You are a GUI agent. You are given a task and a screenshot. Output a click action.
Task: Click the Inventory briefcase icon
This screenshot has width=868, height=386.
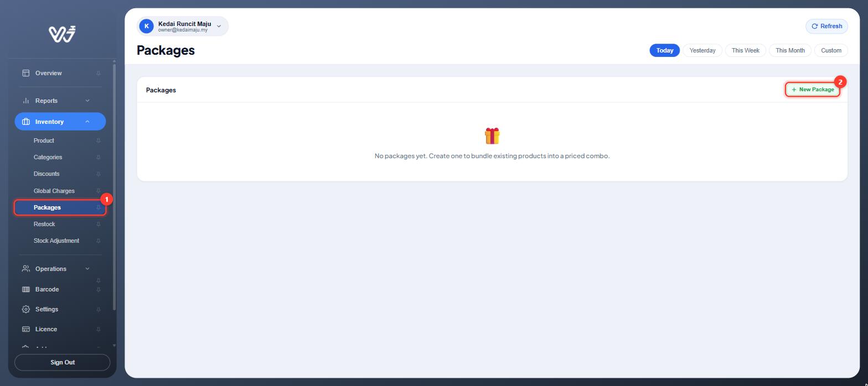pos(25,122)
